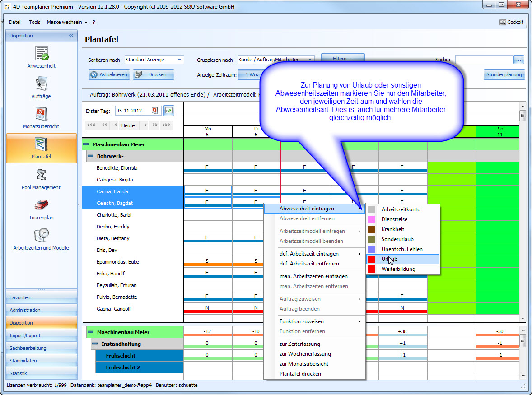Click the Aktualisieren button
This screenshot has width=532, height=395.
(109, 74)
